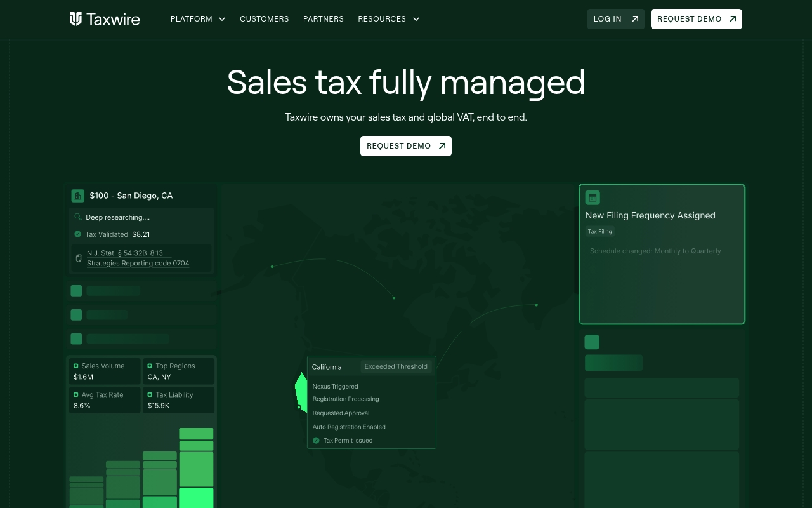Click the $15.9K tax liability value

click(x=159, y=406)
